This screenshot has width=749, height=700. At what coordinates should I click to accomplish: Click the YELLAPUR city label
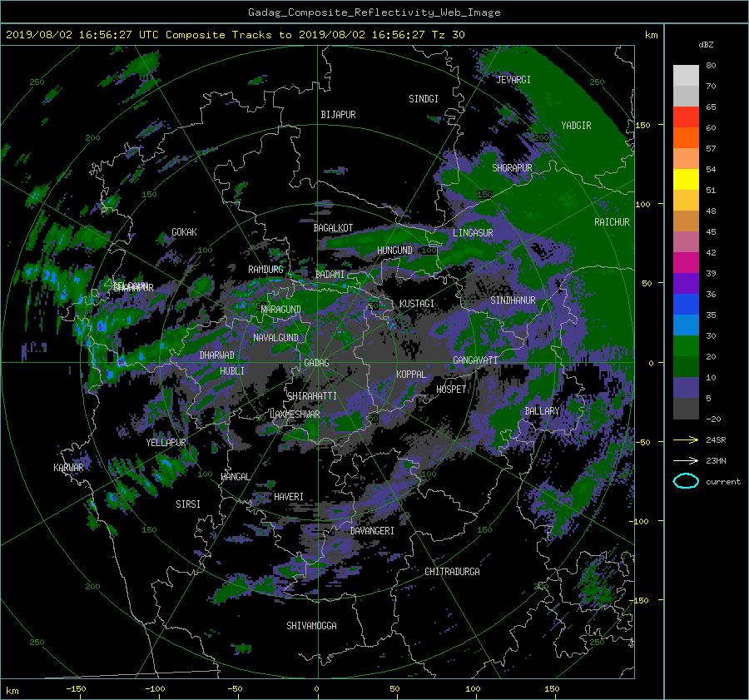pos(166,443)
